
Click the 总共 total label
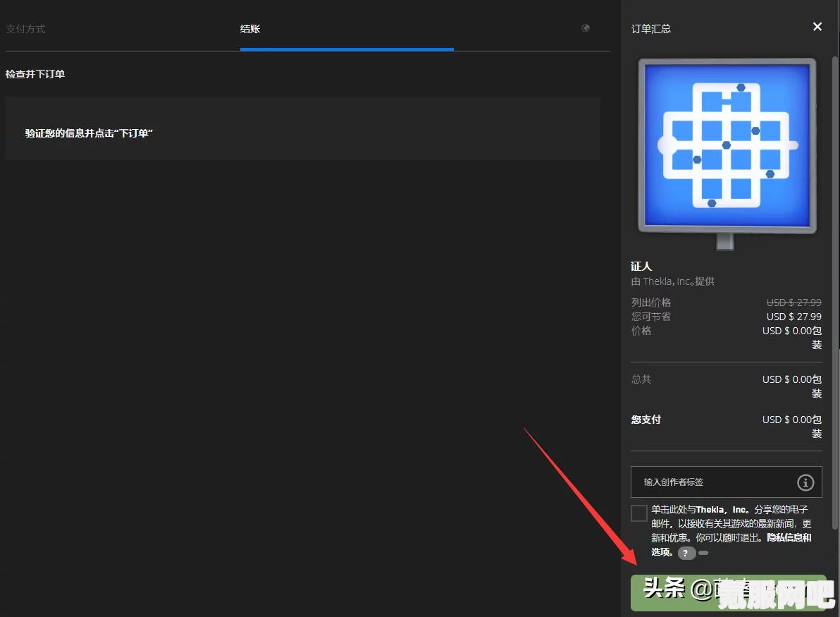[641, 379]
